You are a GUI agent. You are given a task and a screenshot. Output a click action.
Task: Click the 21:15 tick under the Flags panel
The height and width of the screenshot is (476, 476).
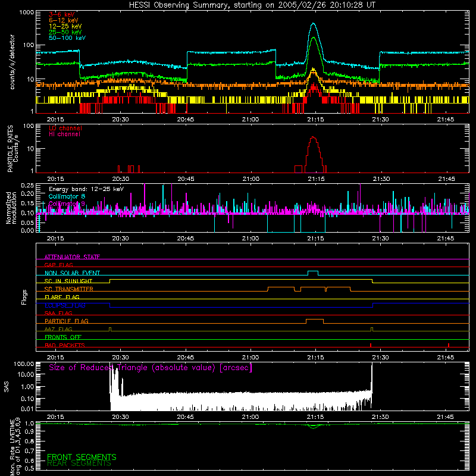pyautogui.click(x=316, y=358)
